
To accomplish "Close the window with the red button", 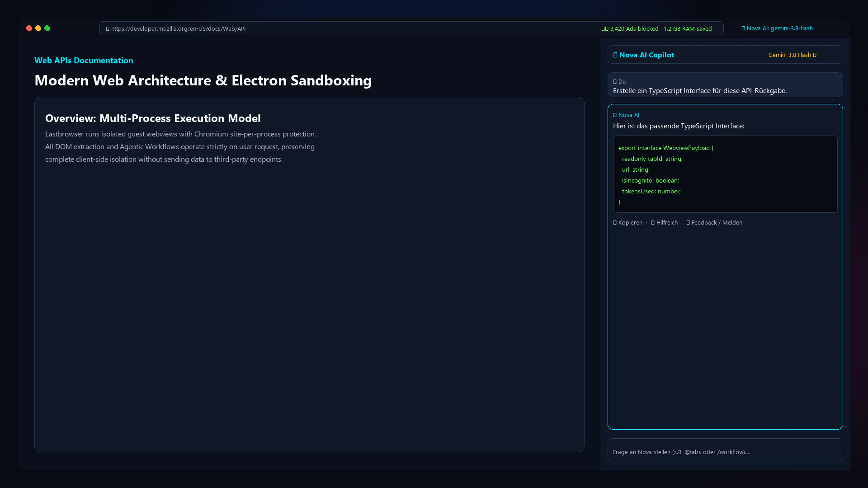I will pos(29,28).
